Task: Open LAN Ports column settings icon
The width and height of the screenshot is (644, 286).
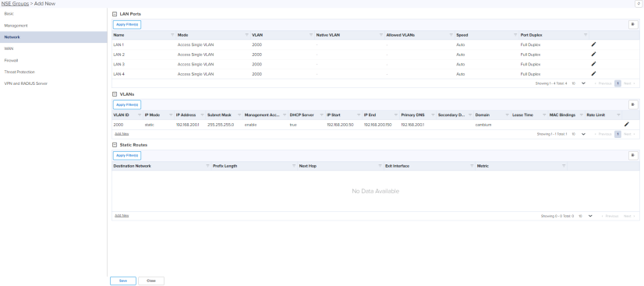Action: click(x=634, y=25)
